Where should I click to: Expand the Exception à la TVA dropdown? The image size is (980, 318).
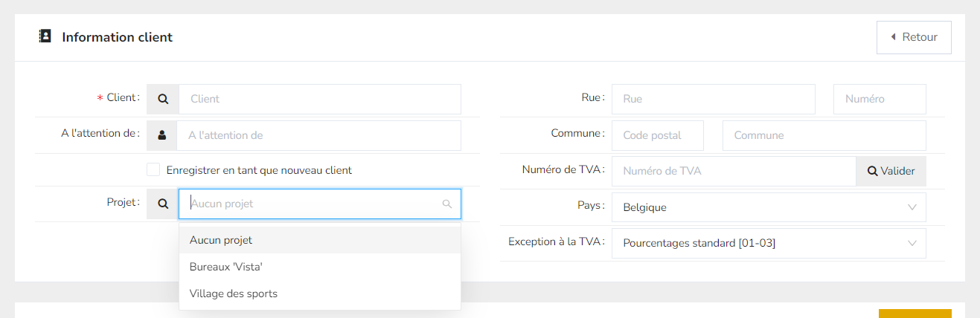pos(769,243)
